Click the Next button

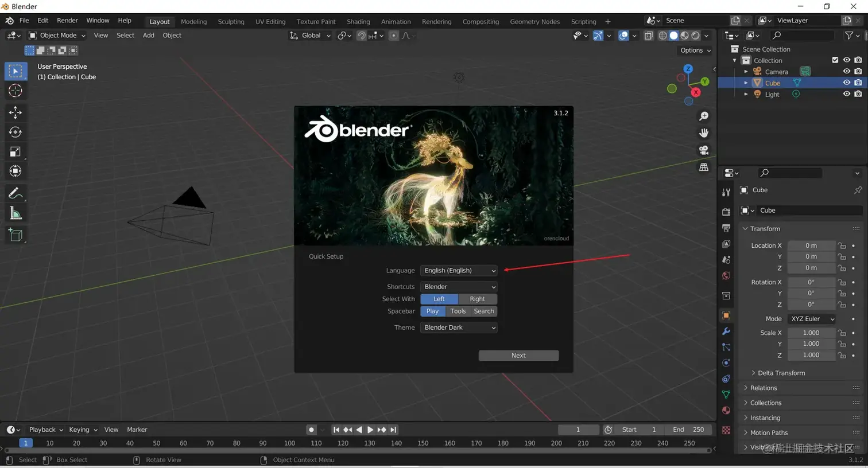(518, 356)
